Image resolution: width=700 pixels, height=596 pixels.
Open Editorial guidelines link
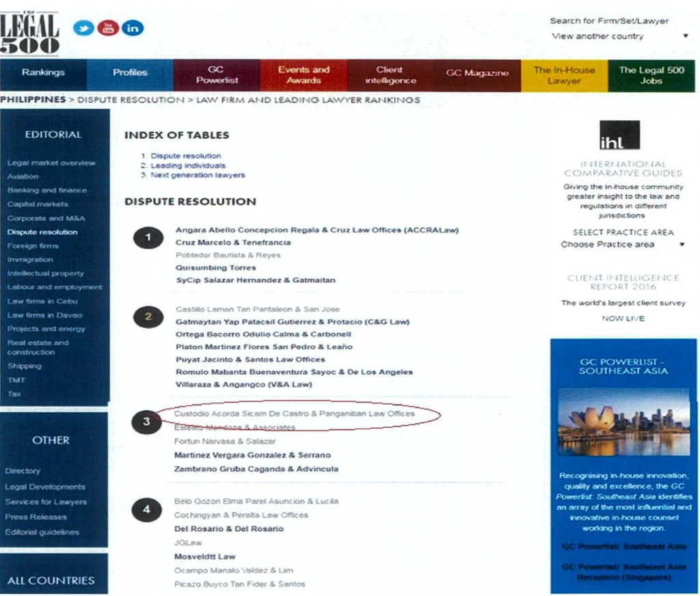pyautogui.click(x=42, y=532)
